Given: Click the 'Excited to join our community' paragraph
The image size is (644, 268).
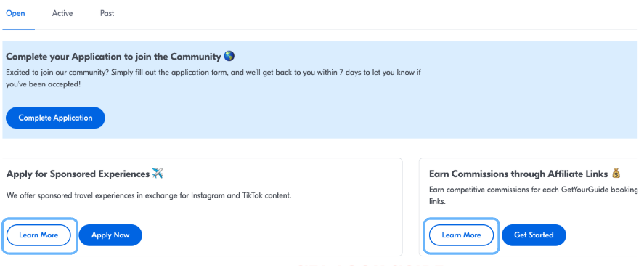Looking at the screenshot, I should (213, 78).
